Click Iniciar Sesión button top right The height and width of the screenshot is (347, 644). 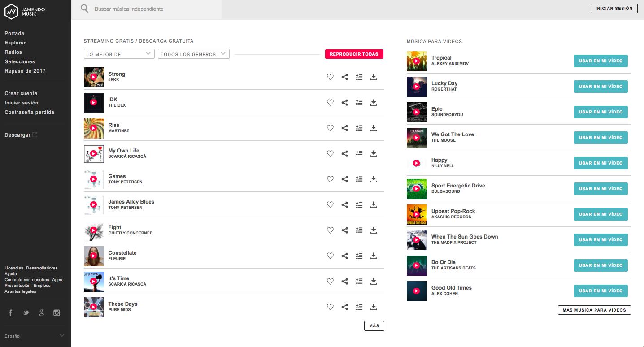pos(614,9)
